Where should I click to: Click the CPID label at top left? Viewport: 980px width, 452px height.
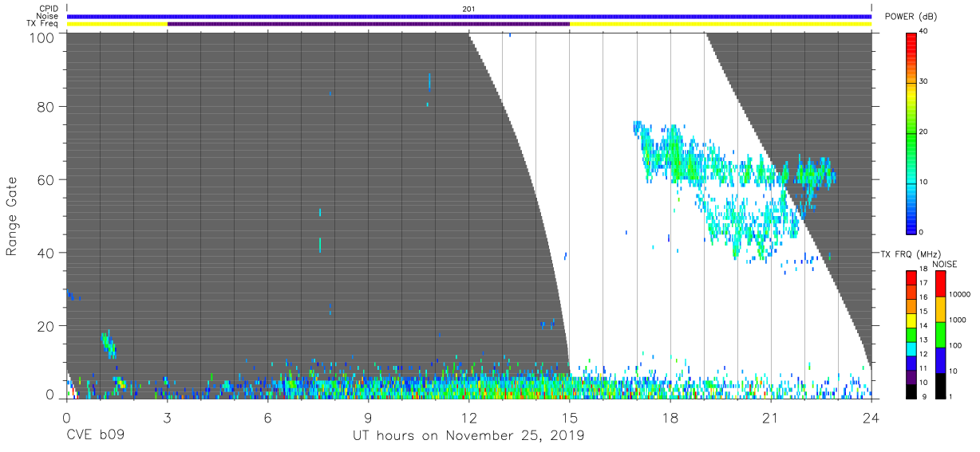pos(48,9)
